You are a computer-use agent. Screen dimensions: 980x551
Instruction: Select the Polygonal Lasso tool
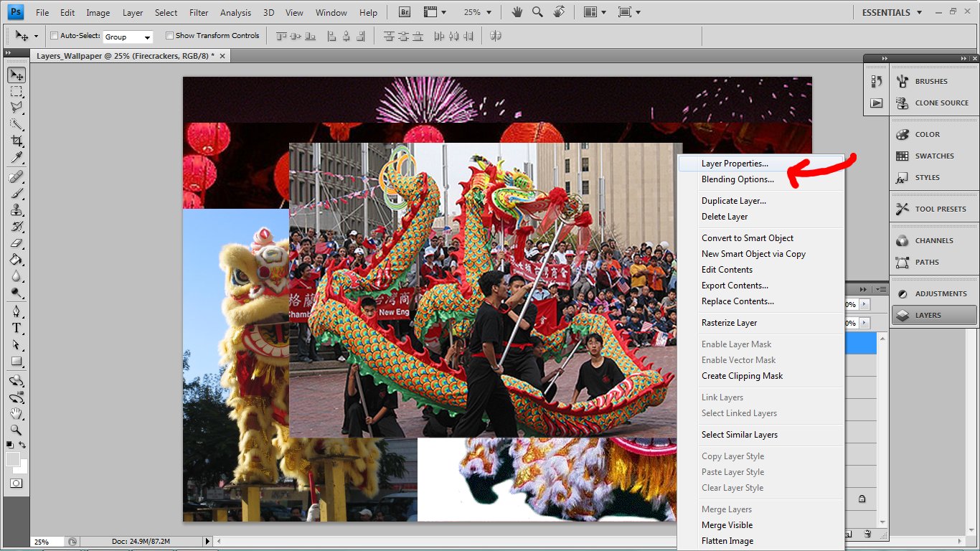[17, 108]
